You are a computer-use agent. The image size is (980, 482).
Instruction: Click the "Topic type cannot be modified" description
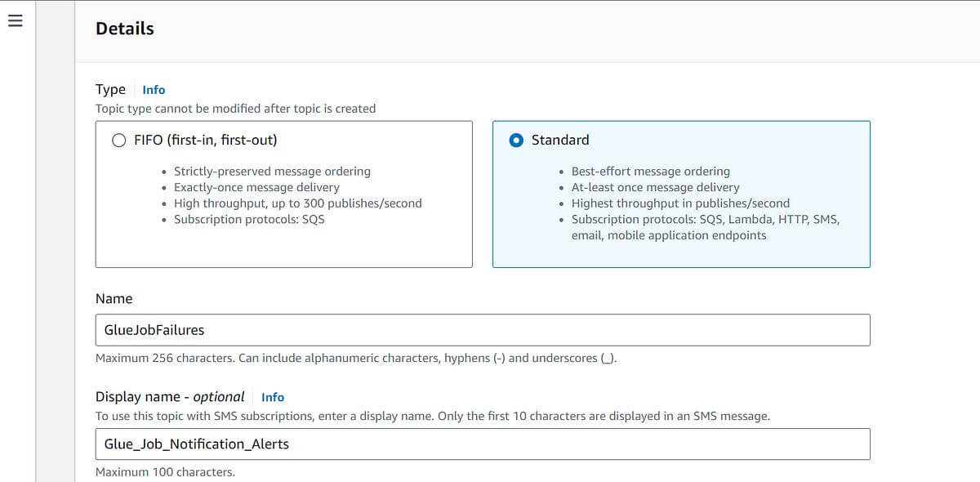[236, 109]
